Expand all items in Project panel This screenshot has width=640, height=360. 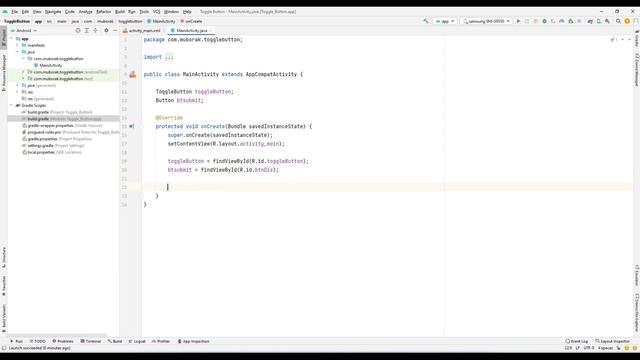[87, 31]
